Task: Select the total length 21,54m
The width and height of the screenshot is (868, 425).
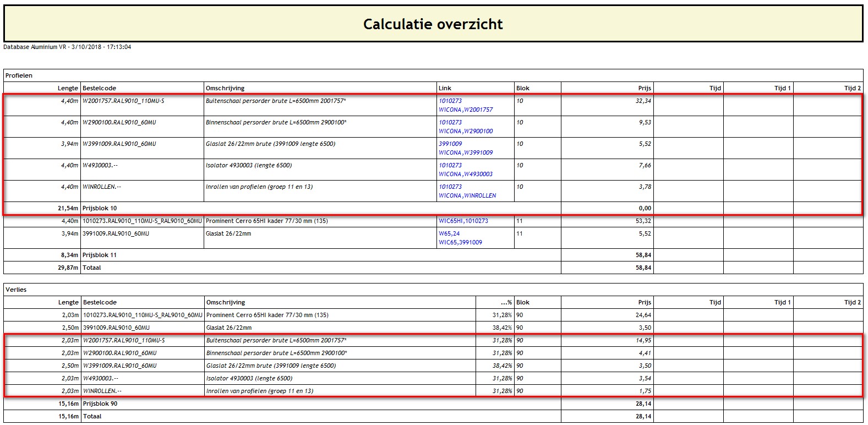Action: click(x=68, y=208)
